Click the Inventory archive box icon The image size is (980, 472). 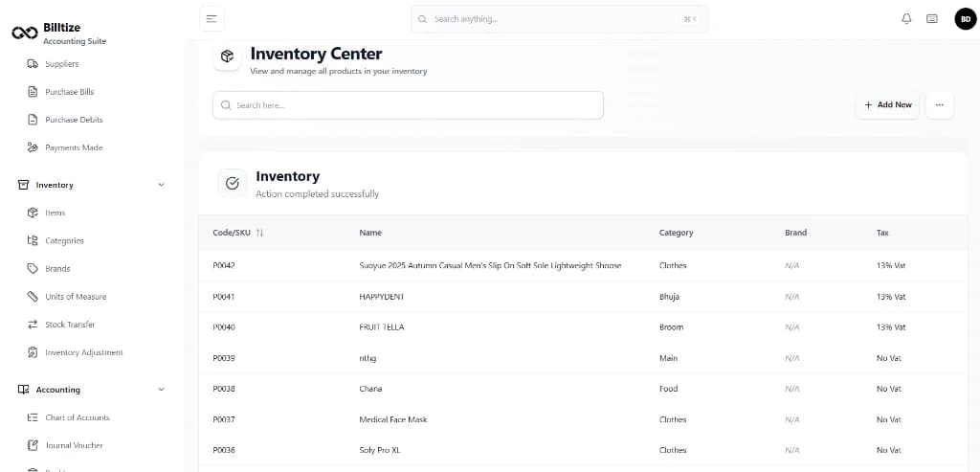(x=23, y=185)
